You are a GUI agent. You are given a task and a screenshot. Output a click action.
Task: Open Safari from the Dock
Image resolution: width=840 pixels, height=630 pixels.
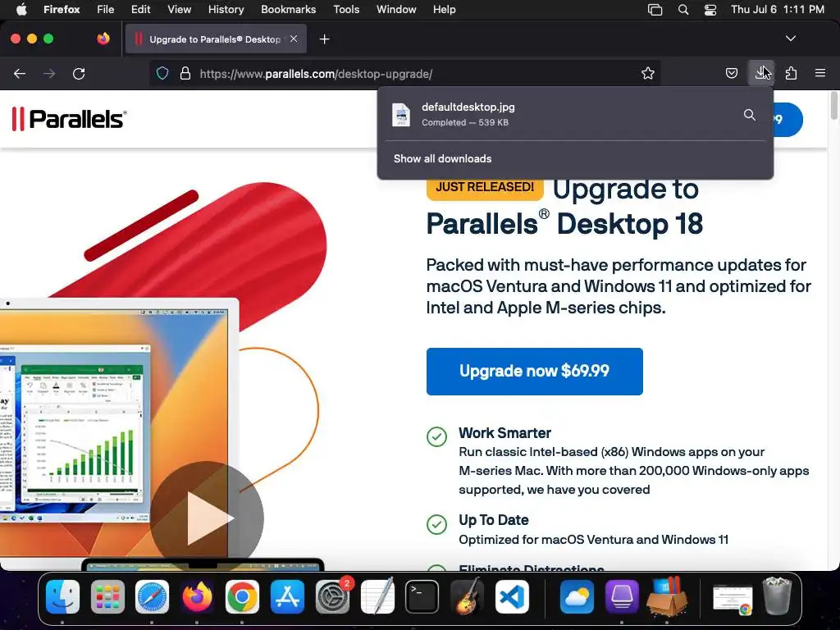coord(152,596)
